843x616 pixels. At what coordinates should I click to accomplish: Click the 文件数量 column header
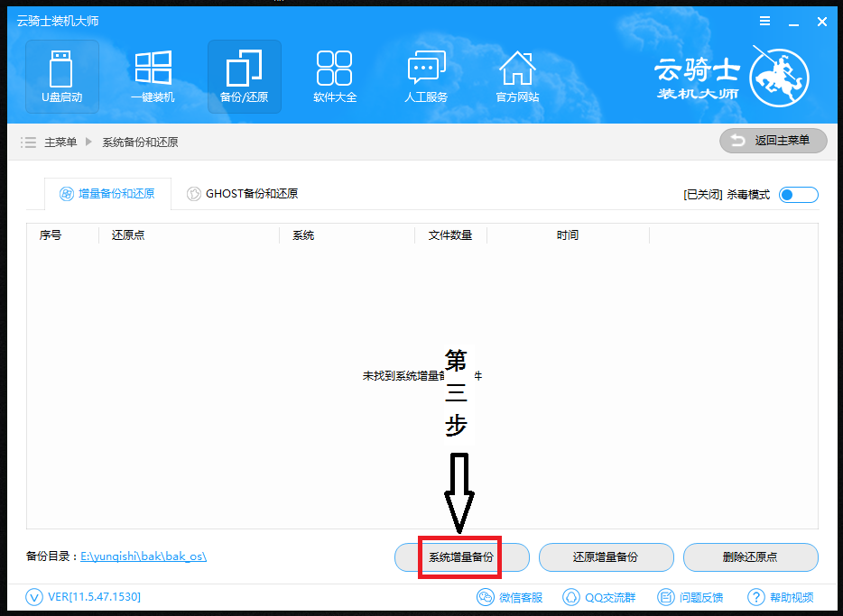point(450,235)
